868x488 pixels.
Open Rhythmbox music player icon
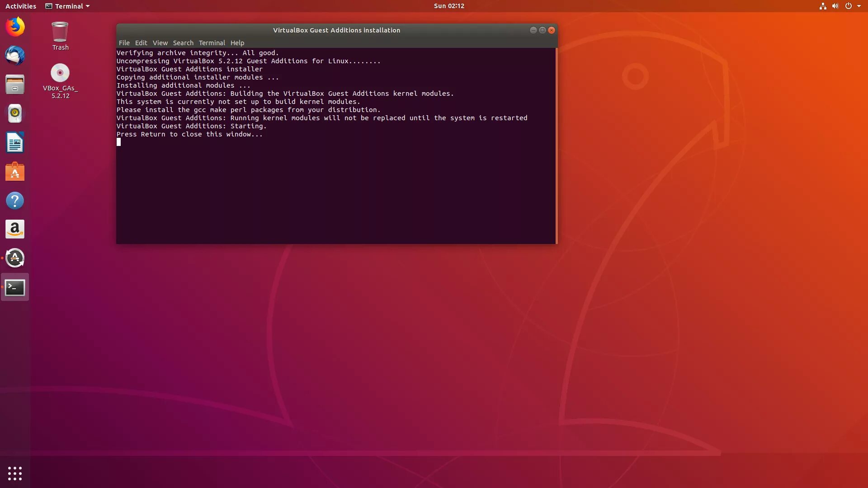tap(15, 113)
